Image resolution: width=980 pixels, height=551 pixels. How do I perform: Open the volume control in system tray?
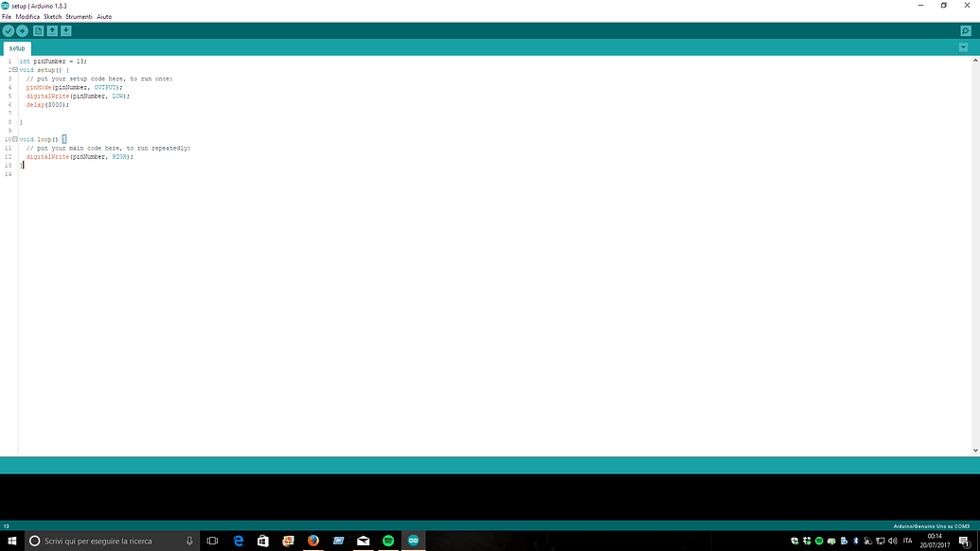893,540
